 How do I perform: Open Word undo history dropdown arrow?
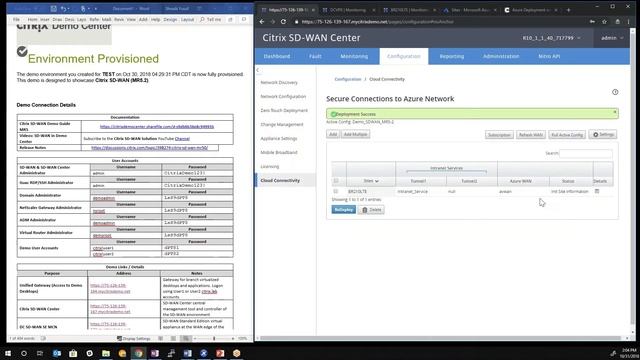pyautogui.click(x=70, y=9)
